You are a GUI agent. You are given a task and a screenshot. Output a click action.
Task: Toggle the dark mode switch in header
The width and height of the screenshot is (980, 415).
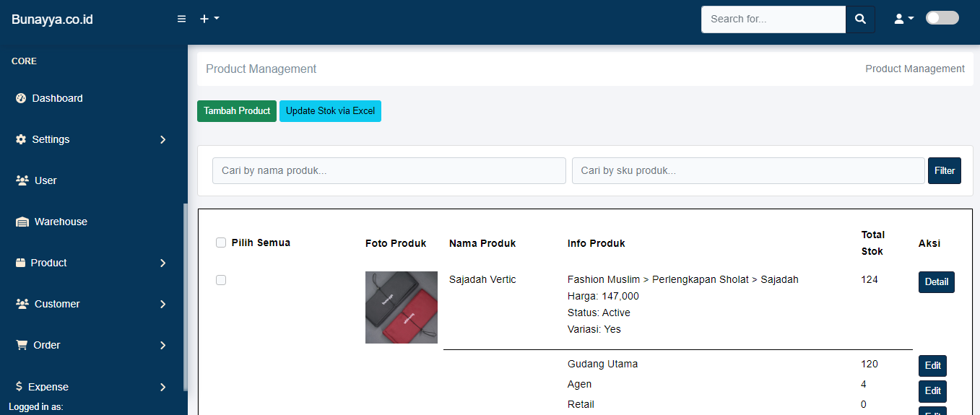tap(942, 18)
